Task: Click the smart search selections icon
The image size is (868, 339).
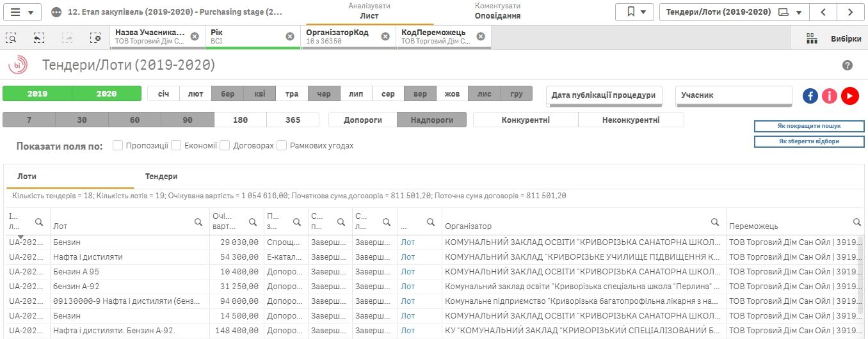Action: tap(12, 38)
